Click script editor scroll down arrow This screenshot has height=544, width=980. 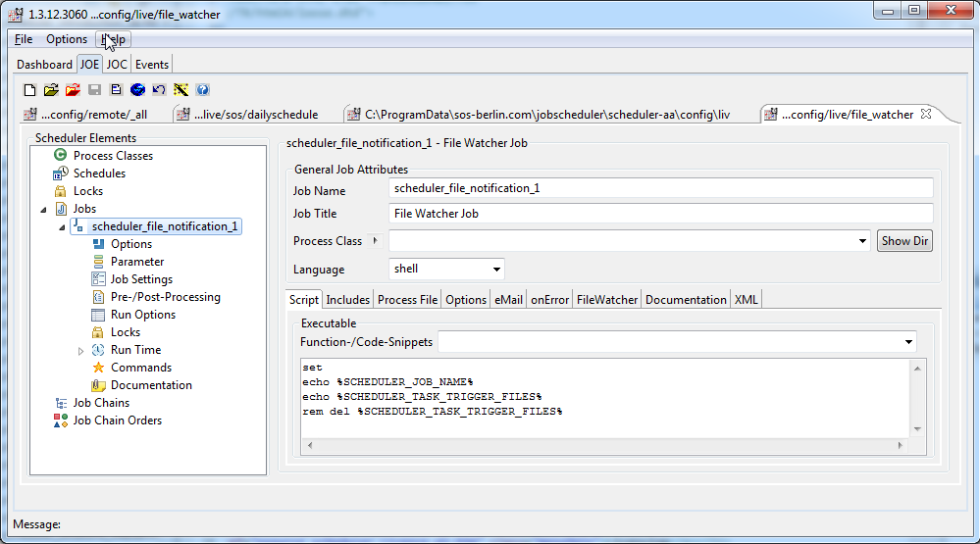coord(917,429)
